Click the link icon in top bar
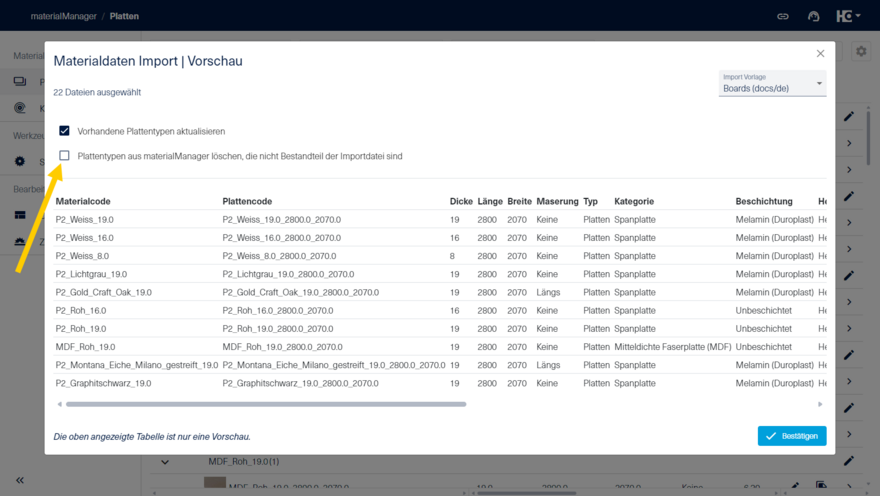 tap(783, 16)
